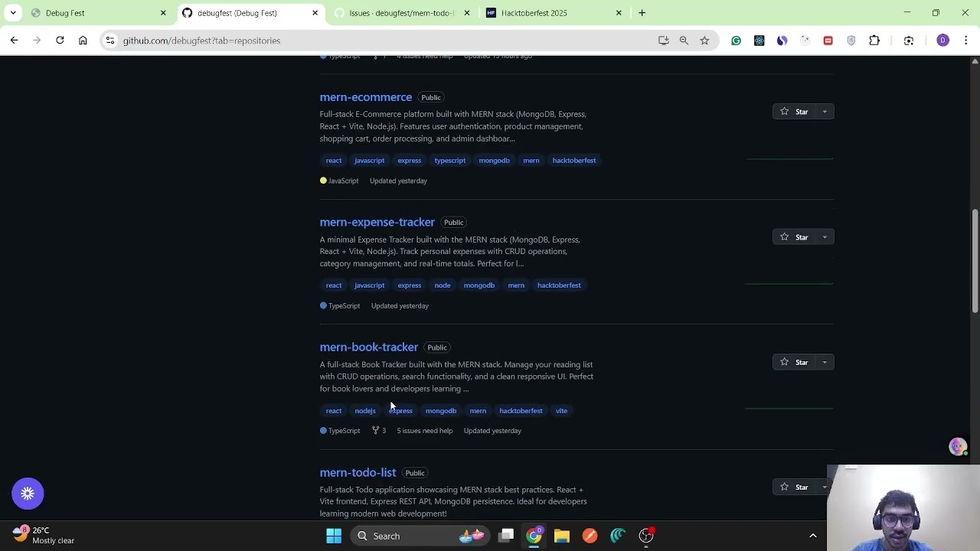980x551 pixels.
Task: Open forks count for mern-book-tracker
Action: pos(379,431)
